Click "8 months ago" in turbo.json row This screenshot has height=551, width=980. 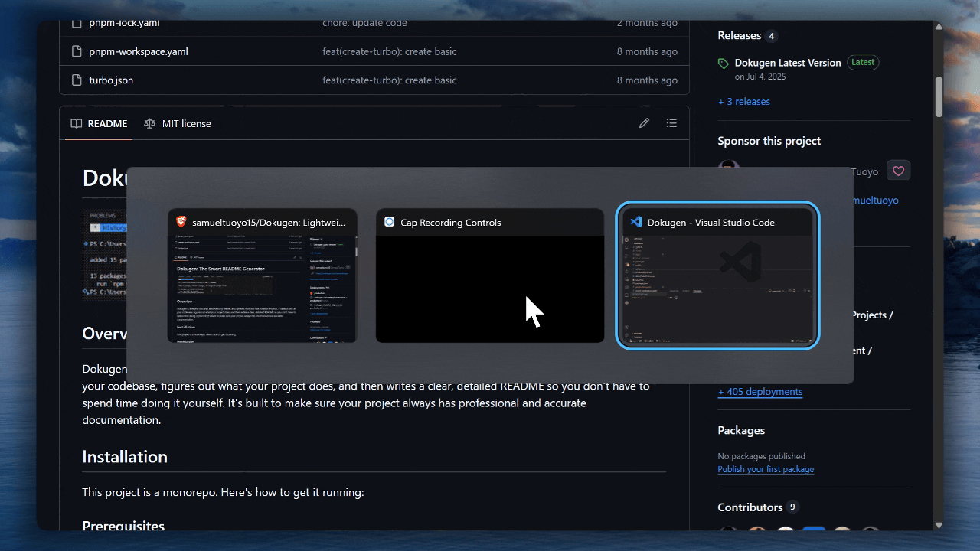[x=648, y=80]
